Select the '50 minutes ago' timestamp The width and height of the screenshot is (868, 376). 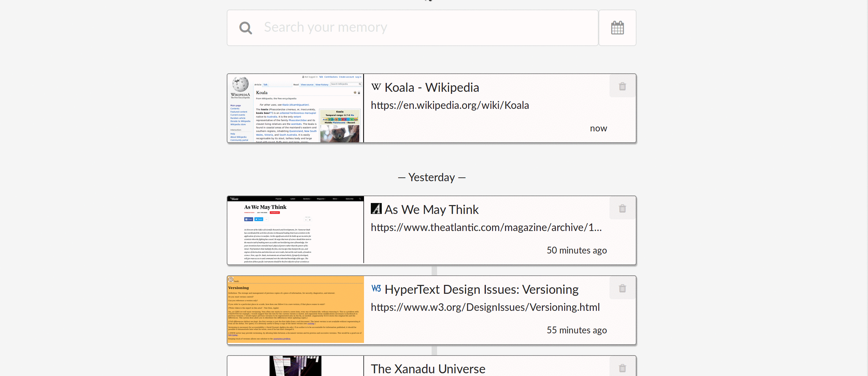point(577,250)
